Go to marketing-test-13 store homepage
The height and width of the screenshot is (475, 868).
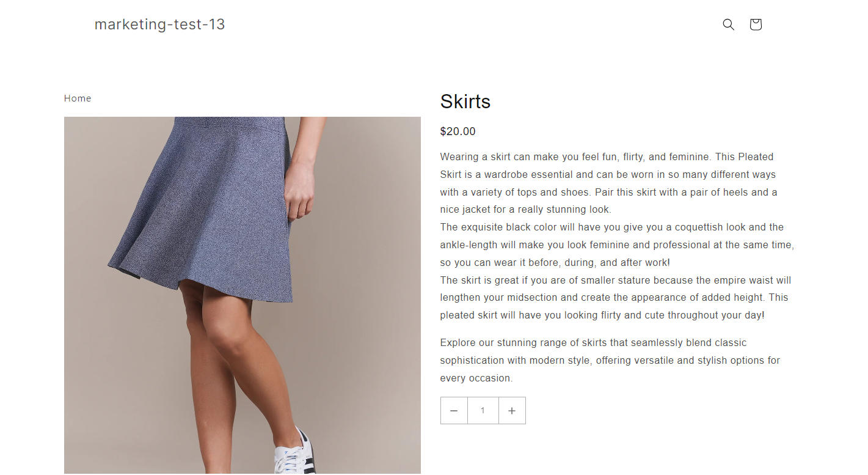point(160,24)
